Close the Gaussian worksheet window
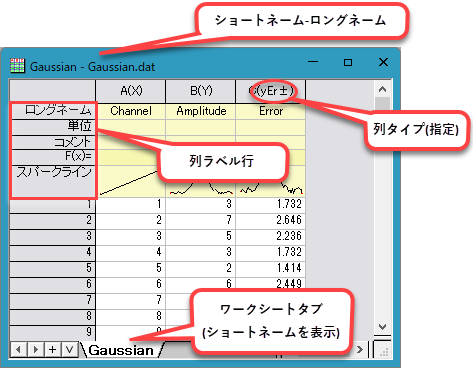 383,62
